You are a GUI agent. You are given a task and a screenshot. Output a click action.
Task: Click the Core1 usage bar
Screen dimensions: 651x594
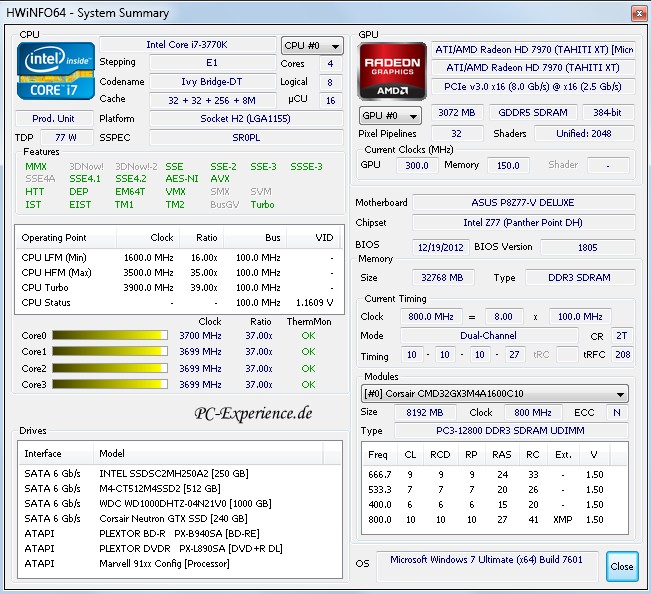(110, 352)
